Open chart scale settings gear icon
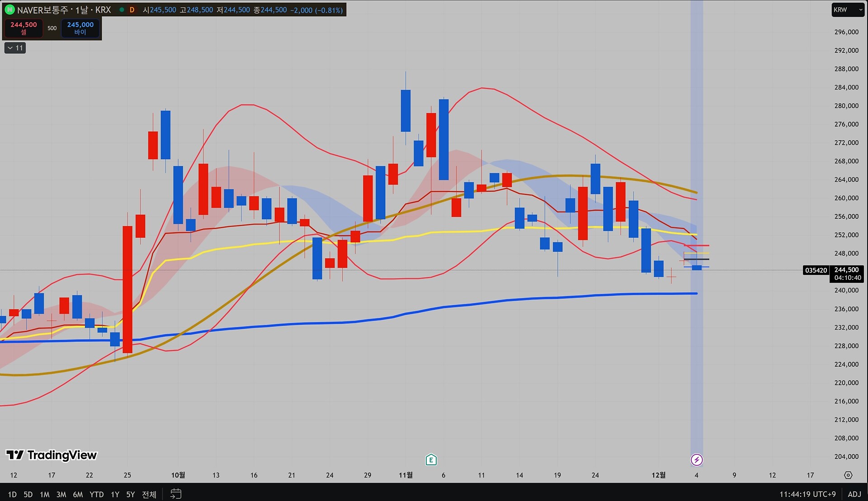 coord(848,475)
